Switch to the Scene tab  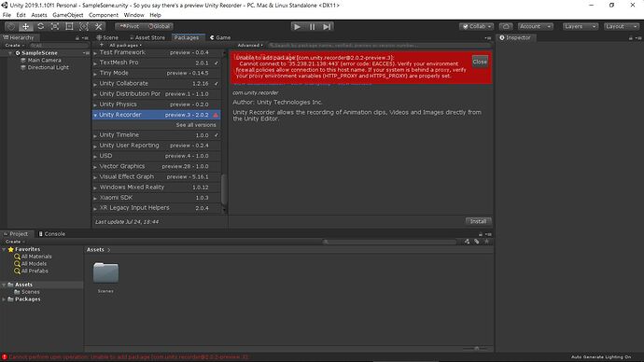point(107,37)
